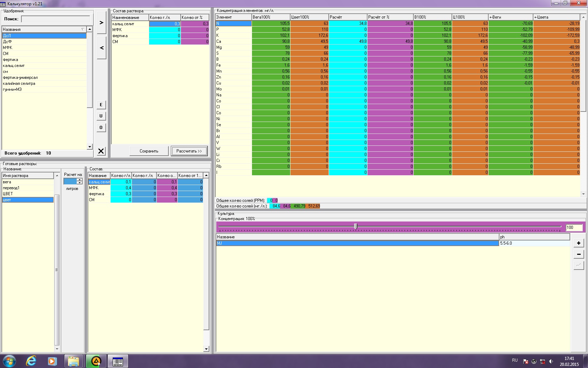Select the MJ culture row
The image size is (588, 368).
click(357, 243)
